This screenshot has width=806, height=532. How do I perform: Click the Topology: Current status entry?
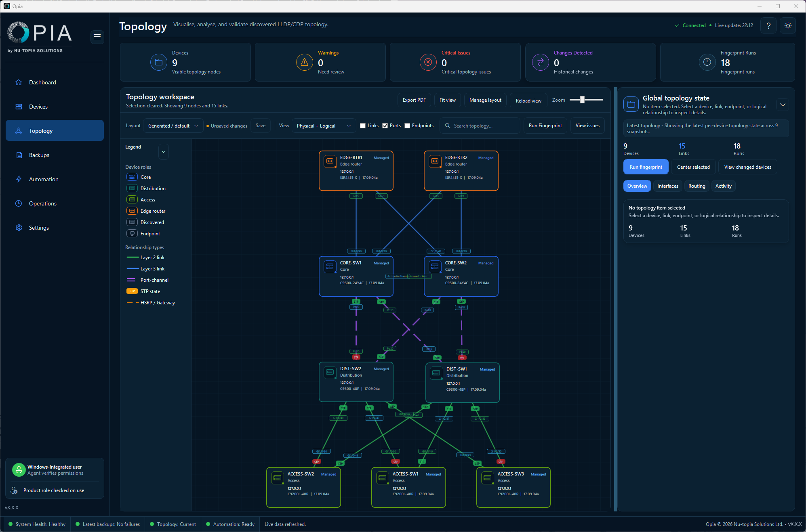tap(173, 524)
